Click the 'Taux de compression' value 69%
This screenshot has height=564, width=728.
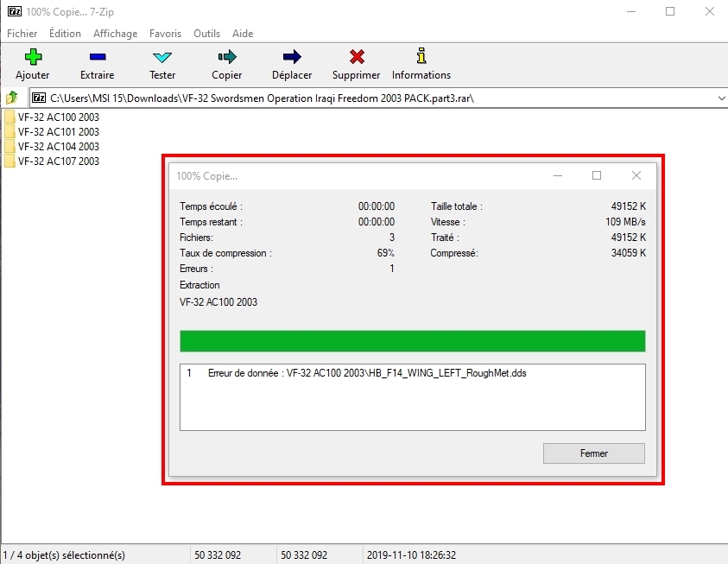385,253
